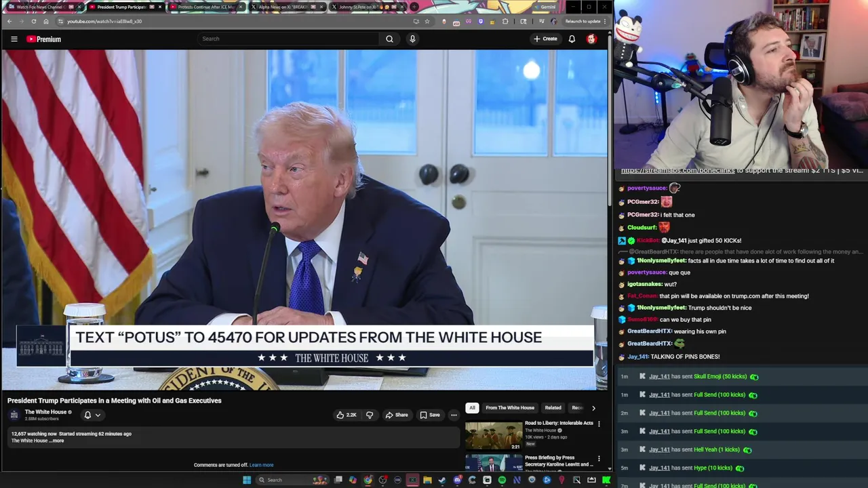Click the video title about Oil and Gas Executives
The width and height of the screenshot is (868, 488).
[x=115, y=401]
